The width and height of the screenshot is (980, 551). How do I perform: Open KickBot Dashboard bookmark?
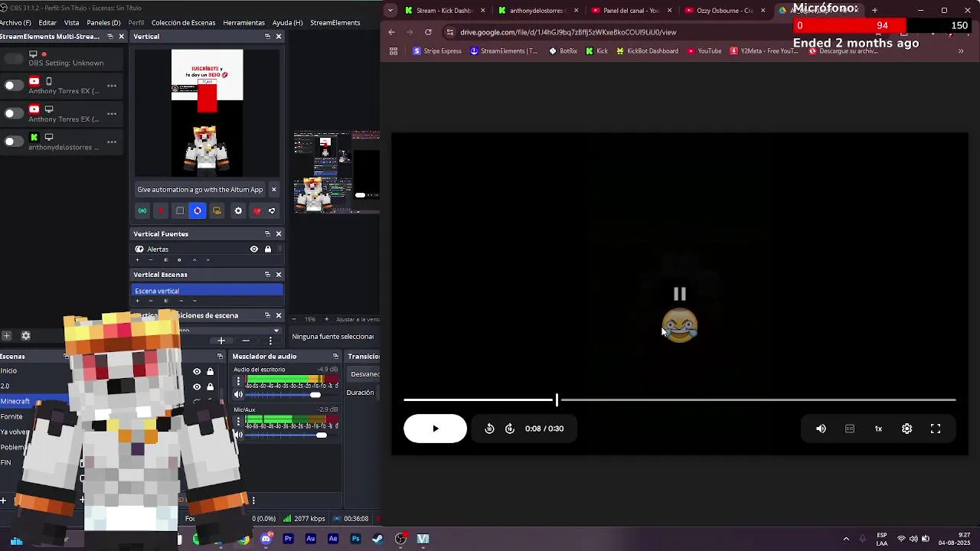click(647, 51)
